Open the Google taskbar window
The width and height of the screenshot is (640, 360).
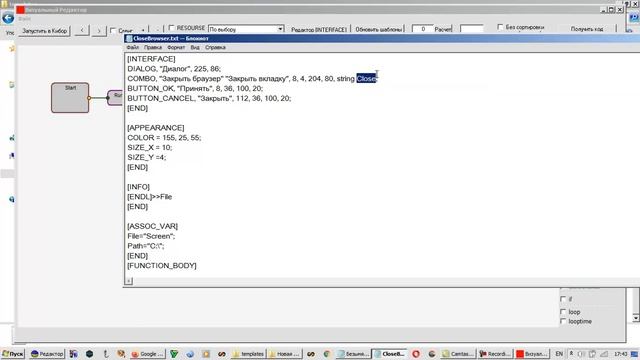[148, 354]
